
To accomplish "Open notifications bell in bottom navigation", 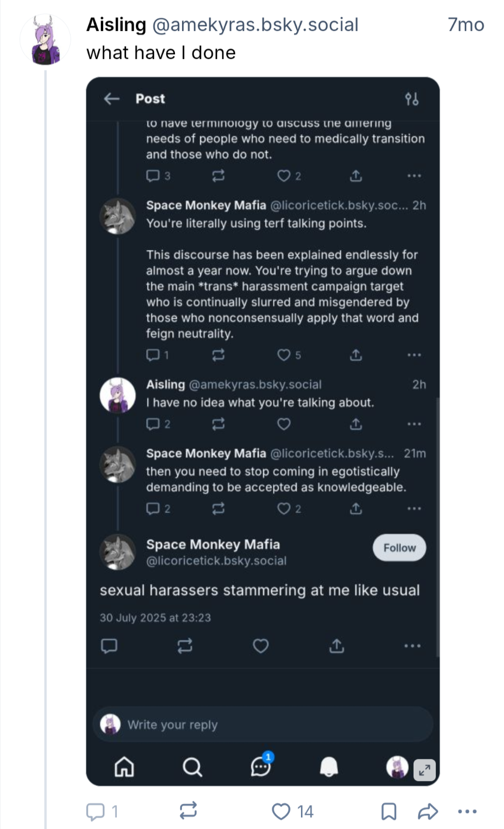I will (330, 767).
